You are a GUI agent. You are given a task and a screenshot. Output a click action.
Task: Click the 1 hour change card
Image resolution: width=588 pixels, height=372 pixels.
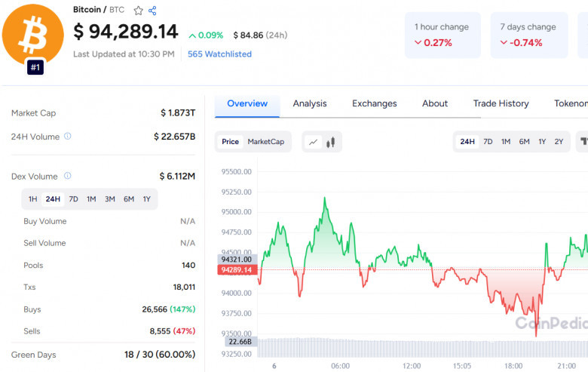point(443,35)
